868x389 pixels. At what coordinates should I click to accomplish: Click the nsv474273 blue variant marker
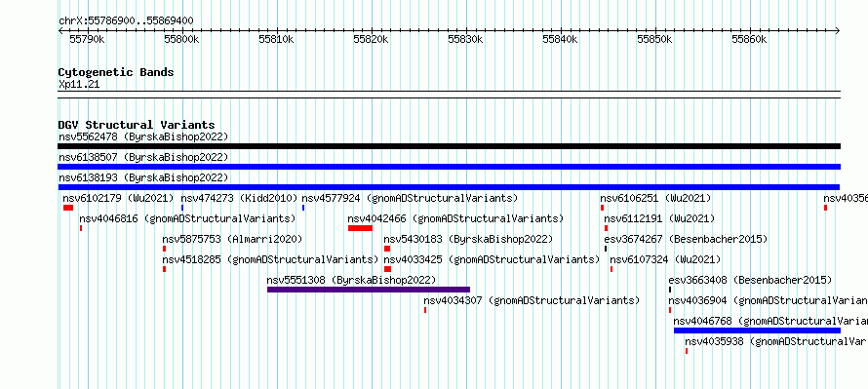pos(182,208)
